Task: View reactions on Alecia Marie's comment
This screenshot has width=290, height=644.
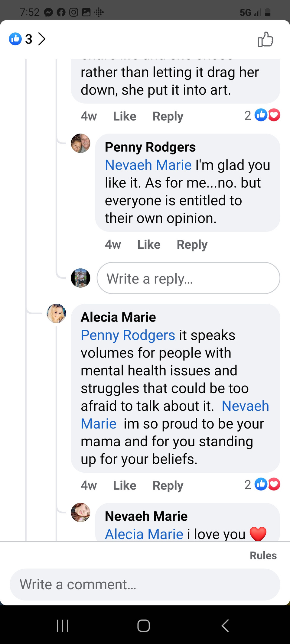Action: pyautogui.click(x=262, y=484)
